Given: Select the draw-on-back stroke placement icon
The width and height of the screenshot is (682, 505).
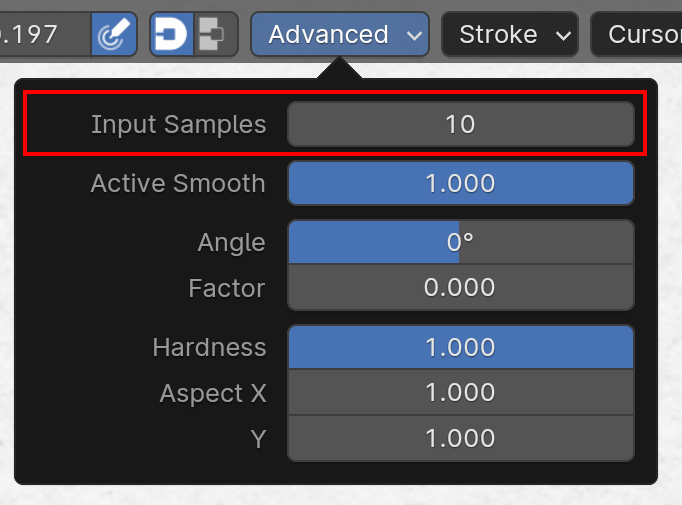Looking at the screenshot, I should click(172, 35).
